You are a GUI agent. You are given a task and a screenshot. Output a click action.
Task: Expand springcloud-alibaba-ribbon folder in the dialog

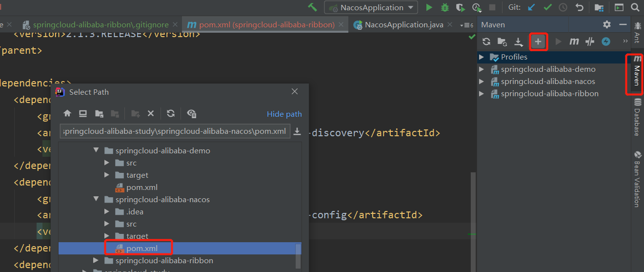click(x=96, y=260)
